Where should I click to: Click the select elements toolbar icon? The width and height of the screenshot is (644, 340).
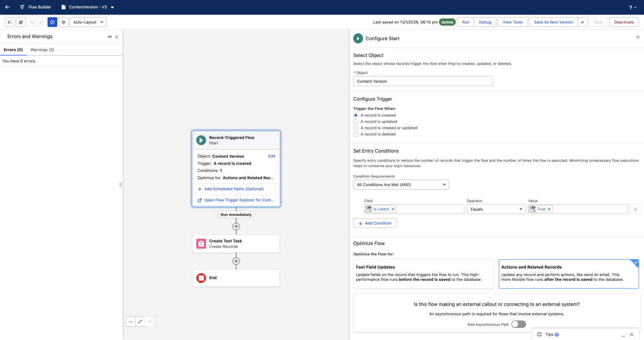tap(21, 22)
